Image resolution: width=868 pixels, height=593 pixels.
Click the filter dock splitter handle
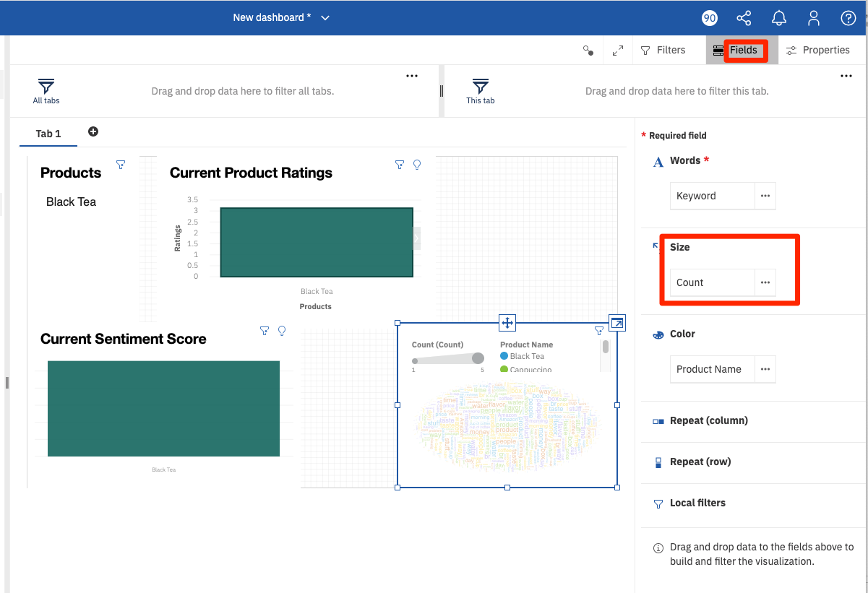pos(442,91)
